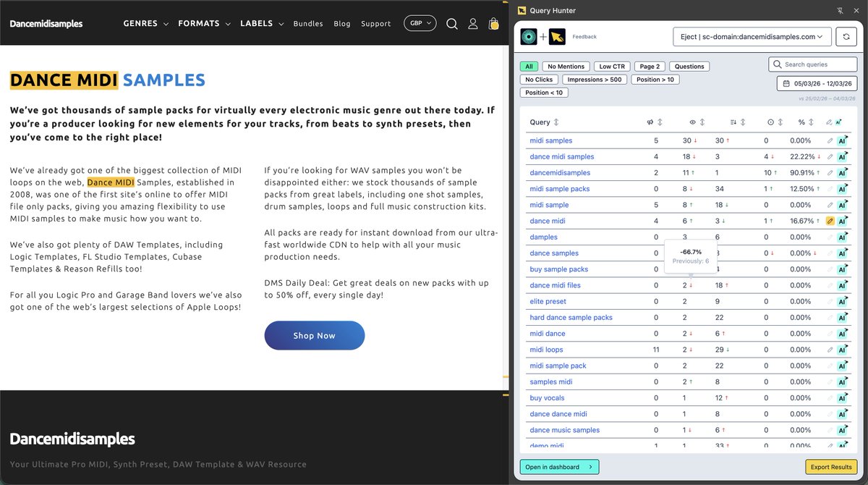Click the AI button in damples row
Screen dimensions: 868x485
click(x=842, y=237)
